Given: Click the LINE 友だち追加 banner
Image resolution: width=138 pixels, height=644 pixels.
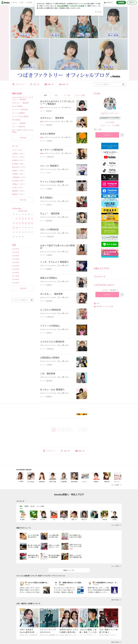Looking at the screenshot, I should point(110,244).
